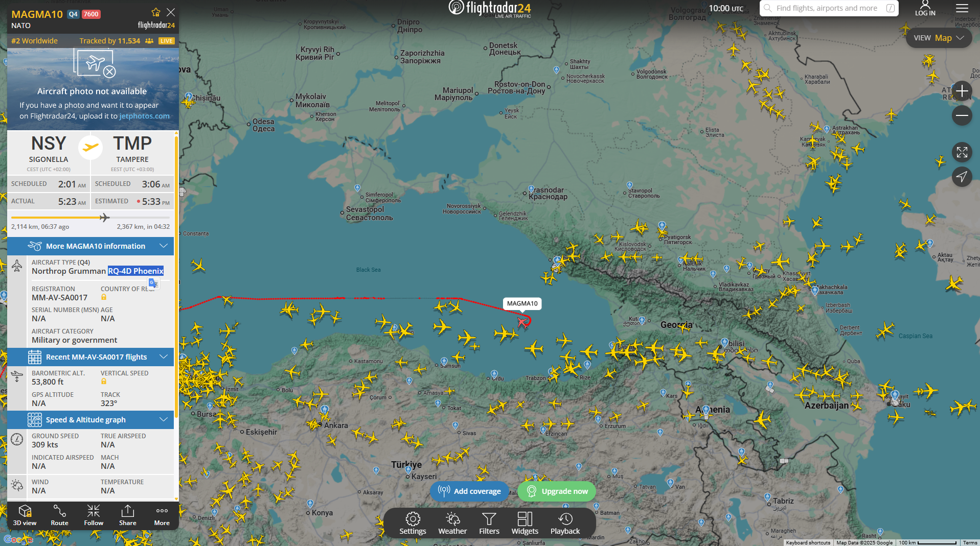
Task: Click the Samsun airport pin
Action: [444, 360]
